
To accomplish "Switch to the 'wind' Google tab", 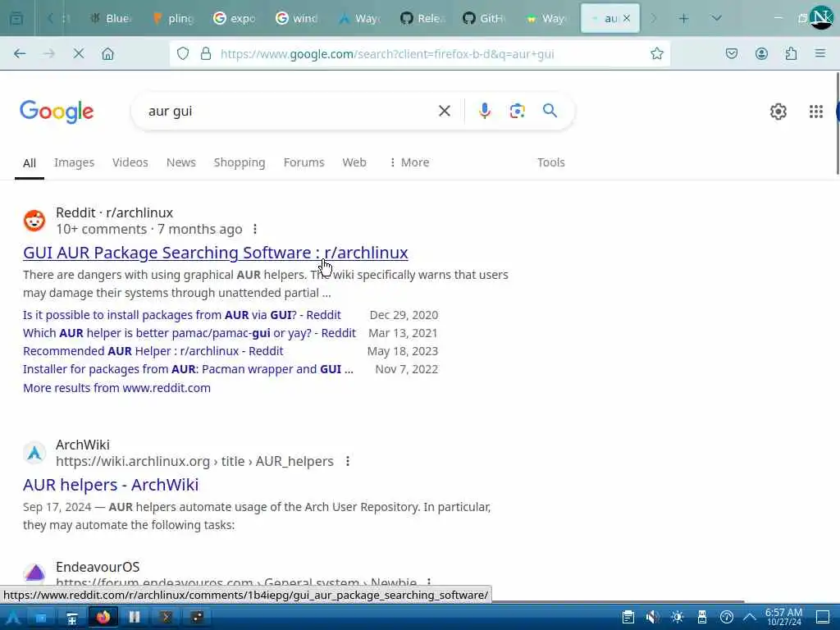I will (297, 18).
